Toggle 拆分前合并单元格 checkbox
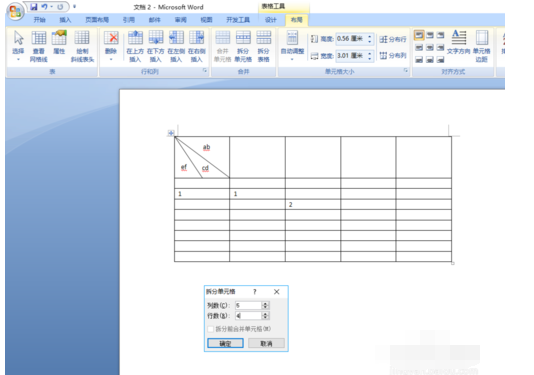Image resolution: width=534 pixels, height=375 pixels. coord(210,329)
